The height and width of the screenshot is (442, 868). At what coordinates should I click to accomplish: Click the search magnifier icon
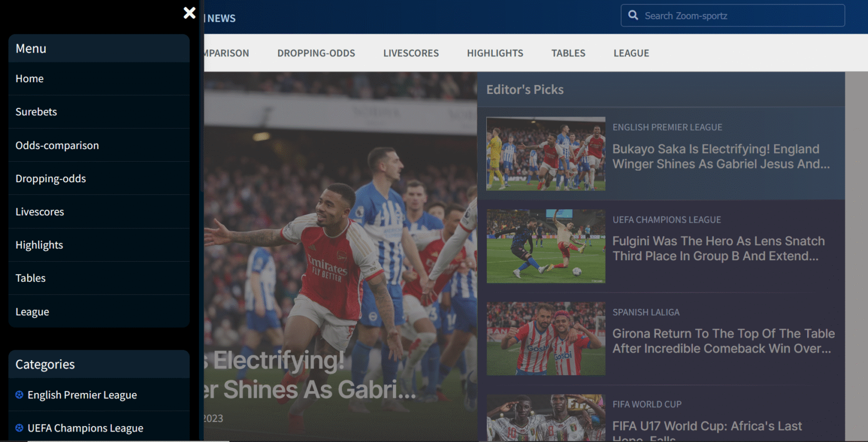(633, 15)
